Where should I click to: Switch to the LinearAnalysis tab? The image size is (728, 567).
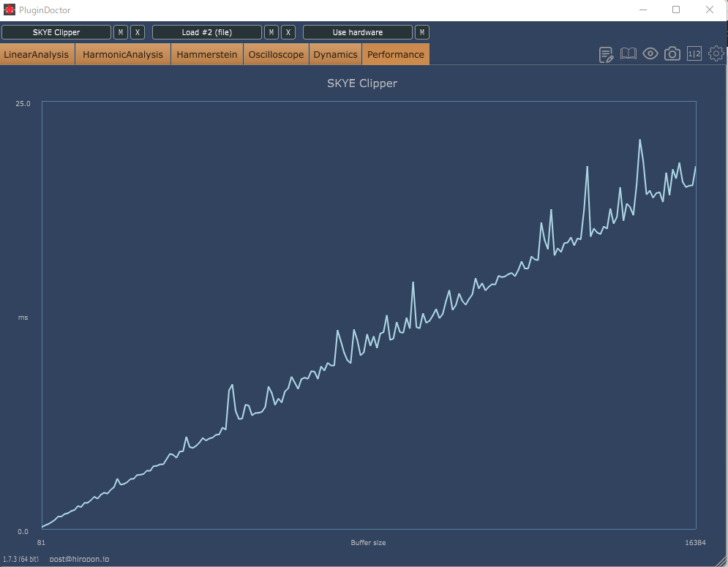tap(37, 54)
